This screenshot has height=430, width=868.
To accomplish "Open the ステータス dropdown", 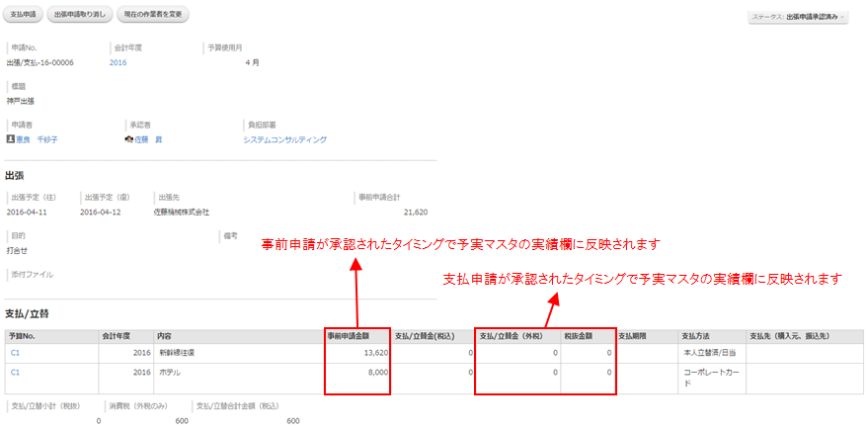I will pyautogui.click(x=798, y=17).
